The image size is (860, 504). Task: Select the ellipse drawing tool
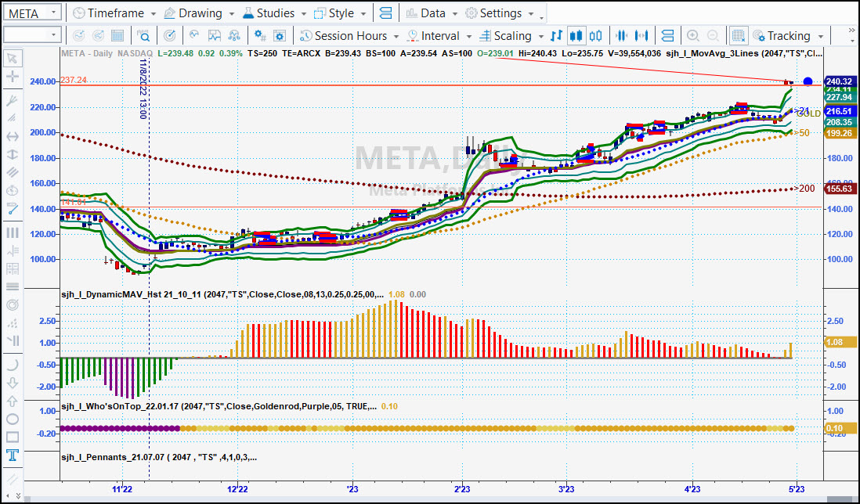12,419
